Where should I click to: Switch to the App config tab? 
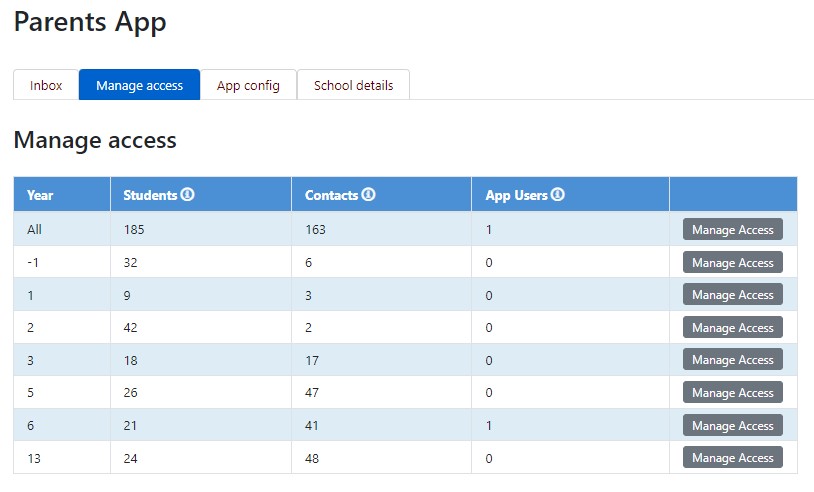[x=248, y=85]
